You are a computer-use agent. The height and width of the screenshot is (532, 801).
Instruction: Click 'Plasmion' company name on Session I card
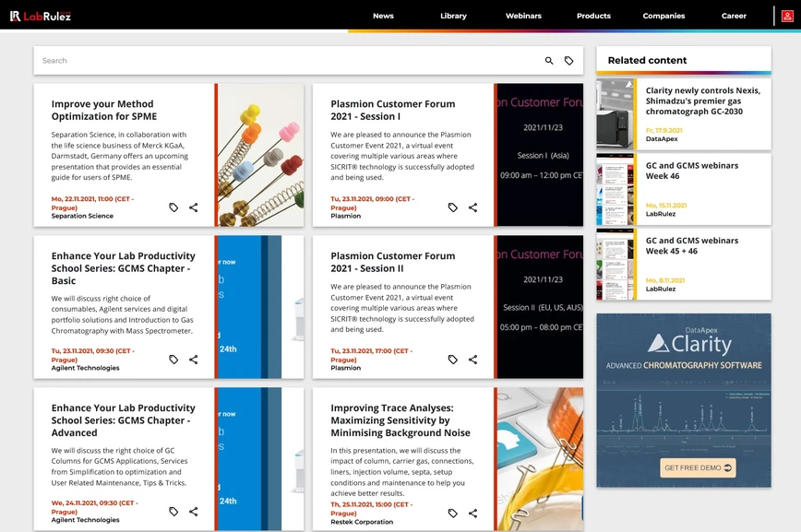345,216
